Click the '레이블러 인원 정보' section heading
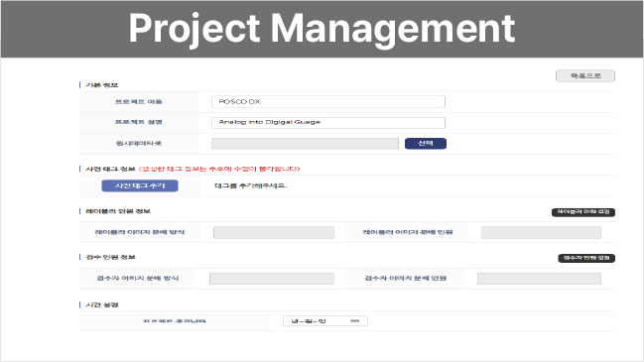Image resolution: width=644 pixels, height=362 pixels. [x=118, y=211]
